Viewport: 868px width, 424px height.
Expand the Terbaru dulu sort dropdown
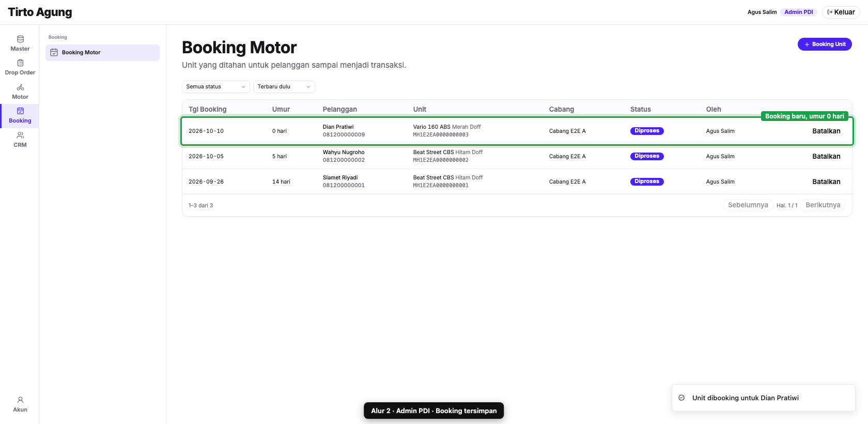[x=284, y=87]
